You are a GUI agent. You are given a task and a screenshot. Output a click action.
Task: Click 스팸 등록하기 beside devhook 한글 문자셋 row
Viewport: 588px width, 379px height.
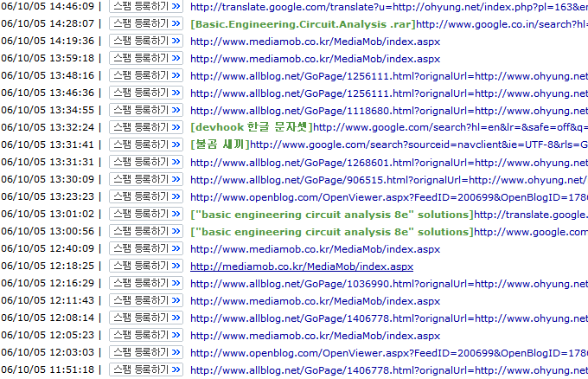pyautogui.click(x=146, y=127)
